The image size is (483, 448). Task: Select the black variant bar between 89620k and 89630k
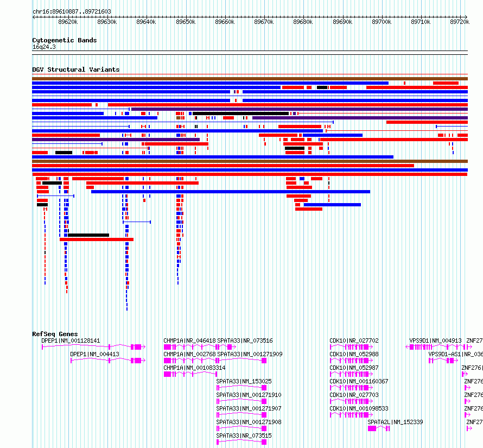[x=88, y=235]
